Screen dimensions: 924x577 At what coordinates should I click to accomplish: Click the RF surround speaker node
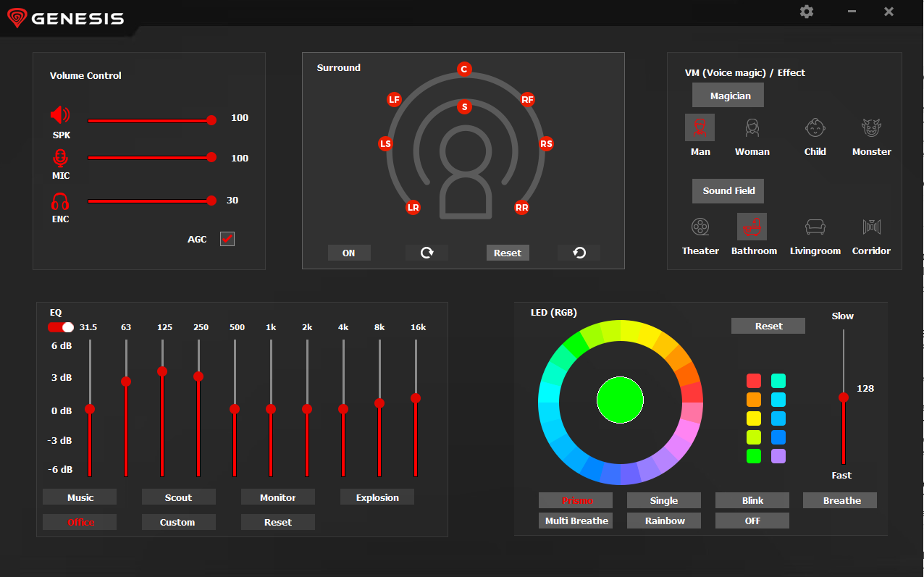pos(528,99)
